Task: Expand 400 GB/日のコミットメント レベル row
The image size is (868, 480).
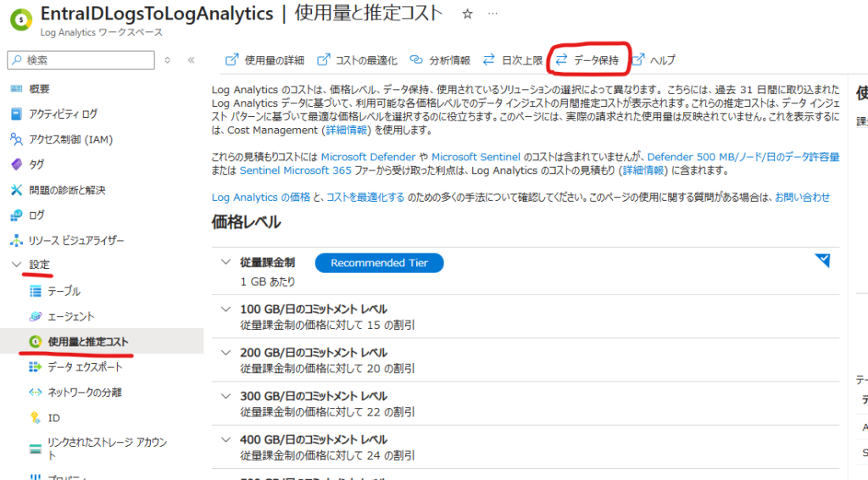Action: click(x=225, y=439)
